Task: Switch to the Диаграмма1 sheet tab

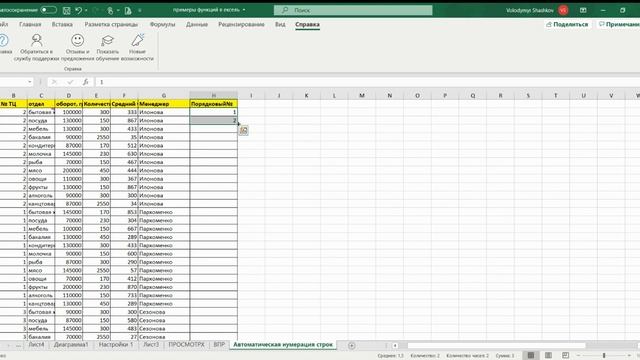Action: [71, 344]
